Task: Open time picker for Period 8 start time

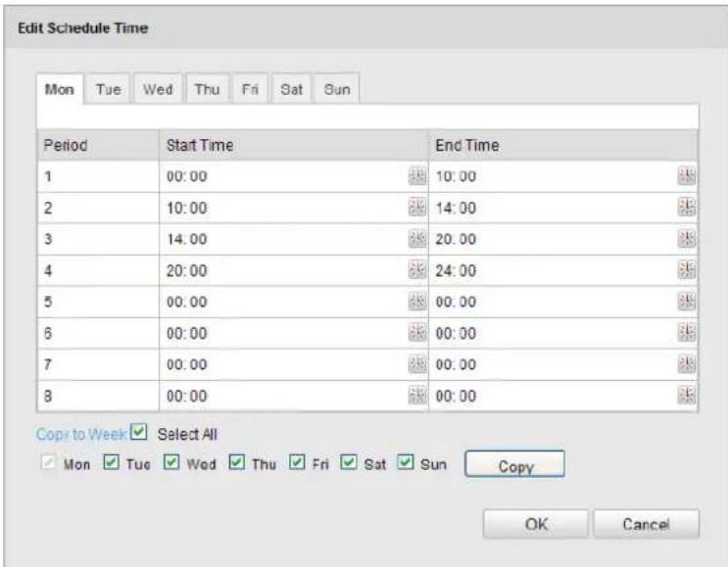Action: [x=417, y=396]
